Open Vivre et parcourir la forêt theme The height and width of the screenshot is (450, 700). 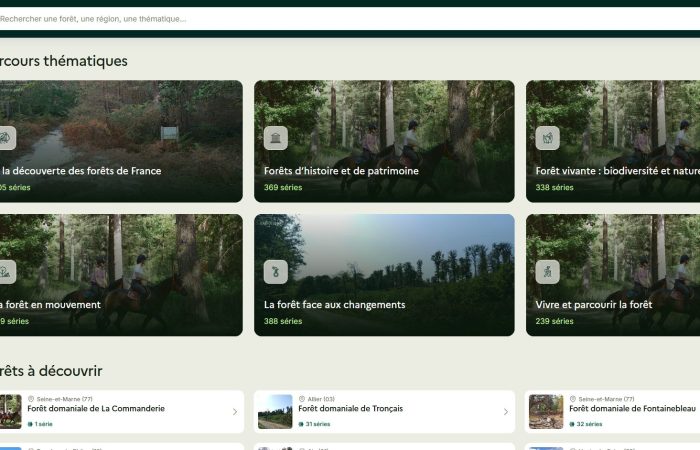[x=613, y=275]
